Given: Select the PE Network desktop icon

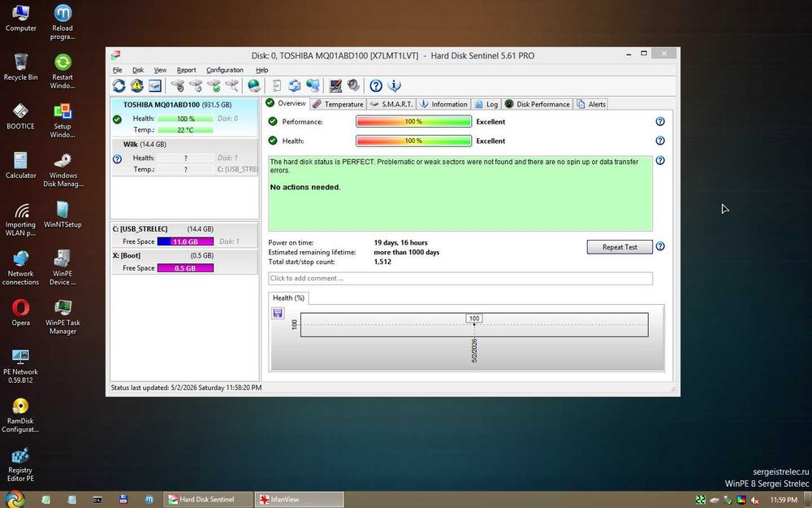Looking at the screenshot, I should click(x=20, y=367).
